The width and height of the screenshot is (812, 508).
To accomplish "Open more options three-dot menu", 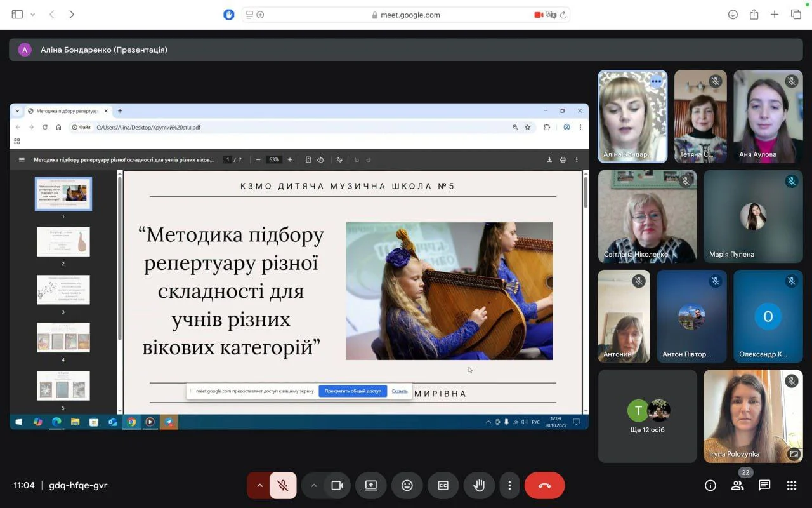I will pyautogui.click(x=509, y=486).
